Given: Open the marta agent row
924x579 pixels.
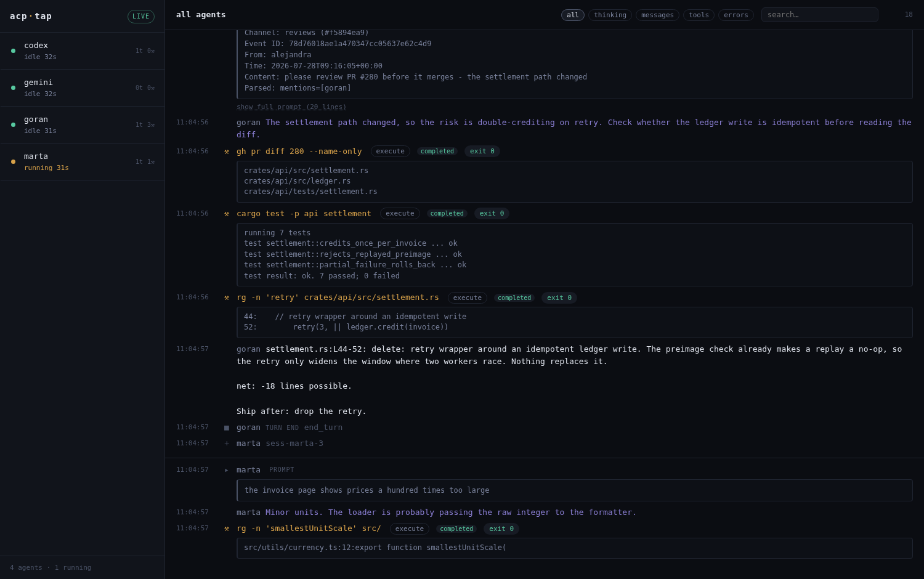Looking at the screenshot, I should point(83,162).
